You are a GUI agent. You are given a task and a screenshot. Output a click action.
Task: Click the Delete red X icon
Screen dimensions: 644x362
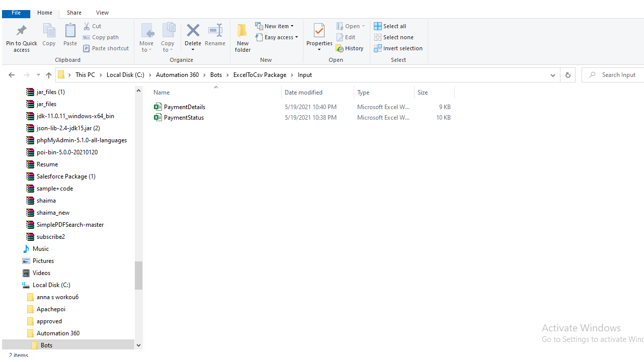tap(193, 32)
